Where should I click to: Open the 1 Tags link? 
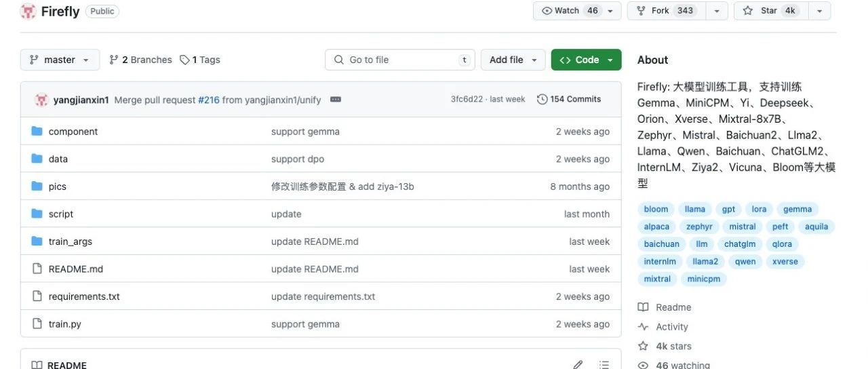200,60
